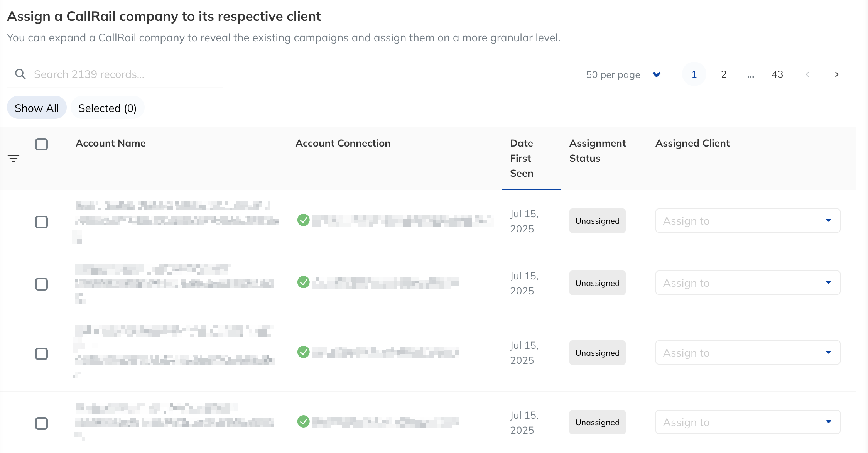Viewport: 868px width, 453px height.
Task: Click third row green connection checkmark
Action: tap(304, 352)
